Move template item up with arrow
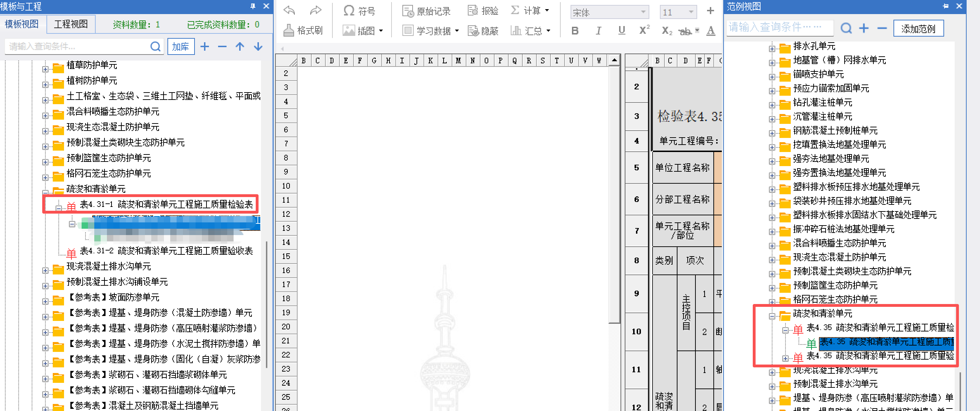The width and height of the screenshot is (980, 411). tap(240, 46)
